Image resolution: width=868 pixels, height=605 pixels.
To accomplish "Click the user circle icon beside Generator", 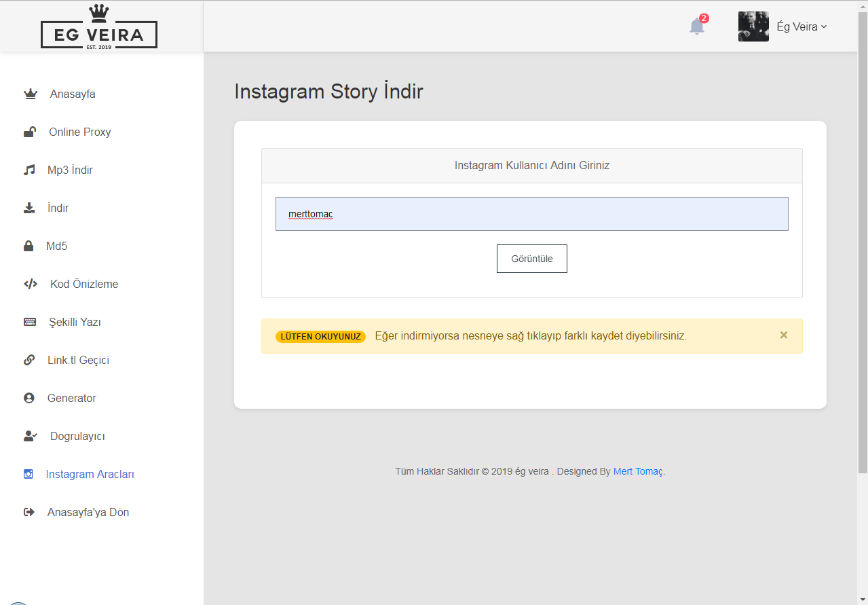I will point(29,398).
